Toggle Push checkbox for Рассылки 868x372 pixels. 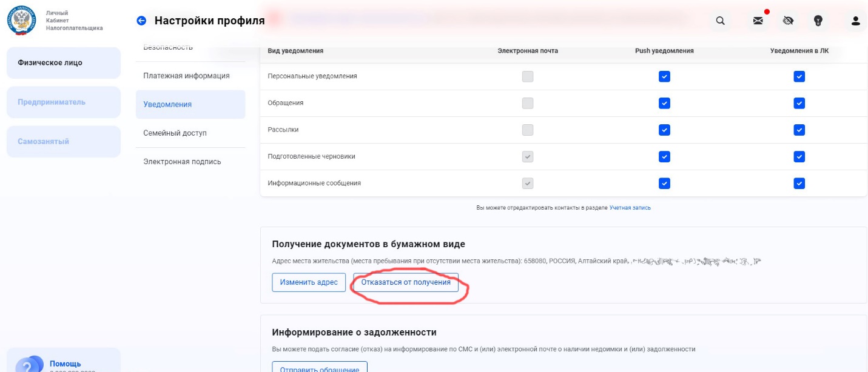[x=664, y=130]
